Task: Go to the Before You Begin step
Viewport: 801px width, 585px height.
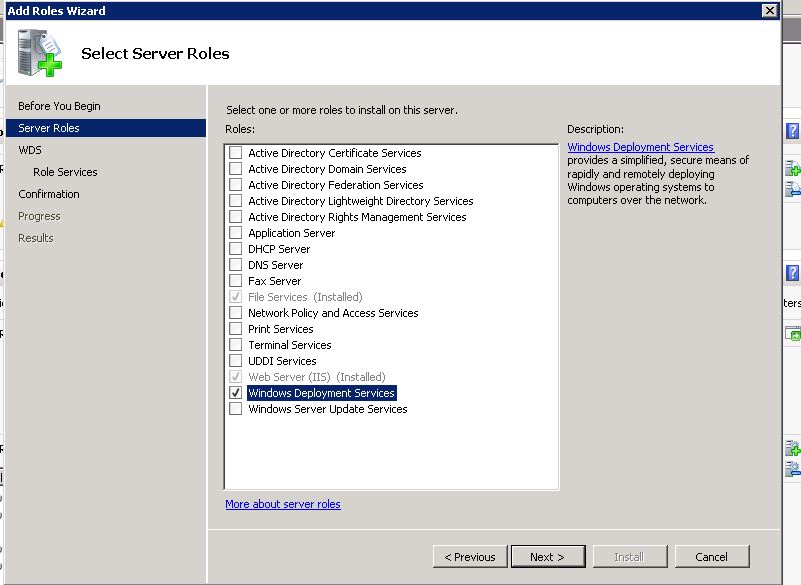Action: pyautogui.click(x=59, y=106)
